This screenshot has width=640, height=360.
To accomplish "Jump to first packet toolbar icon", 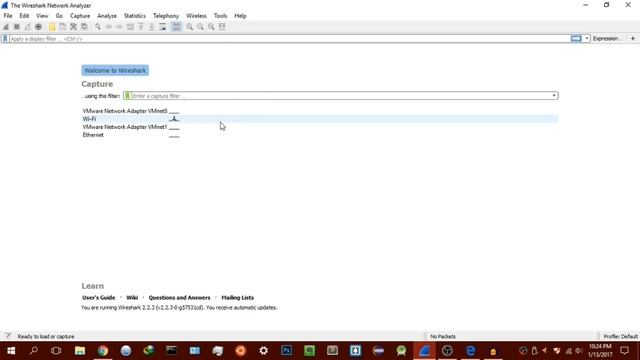I will (x=141, y=27).
